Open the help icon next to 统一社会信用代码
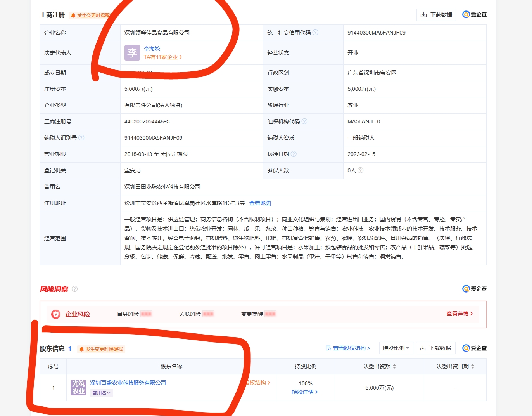 pos(315,33)
